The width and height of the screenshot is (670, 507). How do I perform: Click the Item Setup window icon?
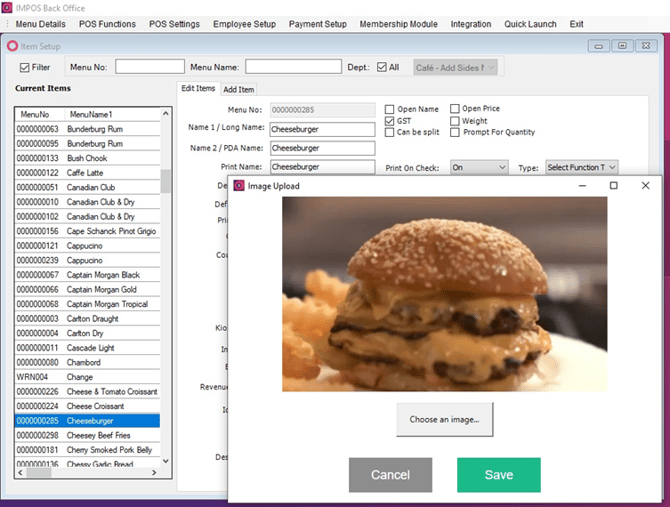[12, 46]
